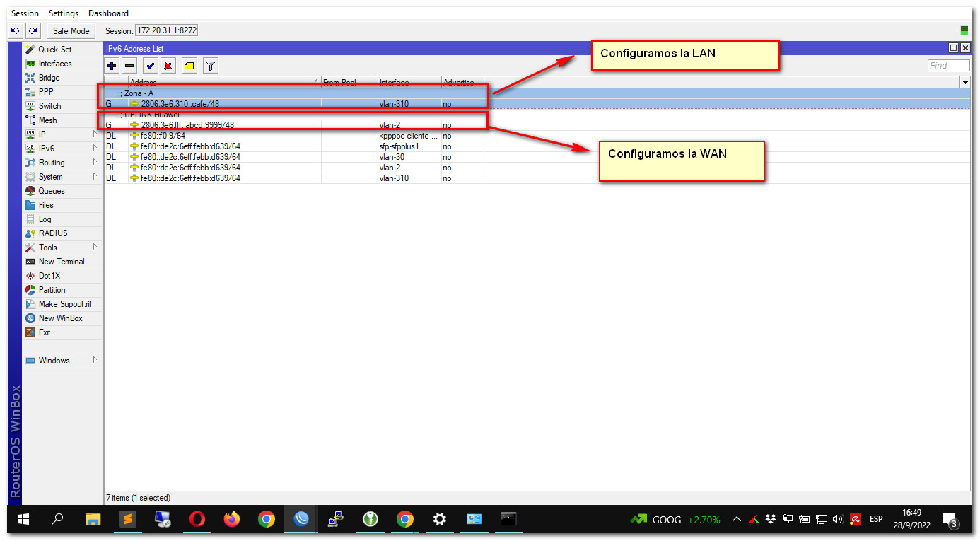Click the red X Disable icon

pos(168,66)
